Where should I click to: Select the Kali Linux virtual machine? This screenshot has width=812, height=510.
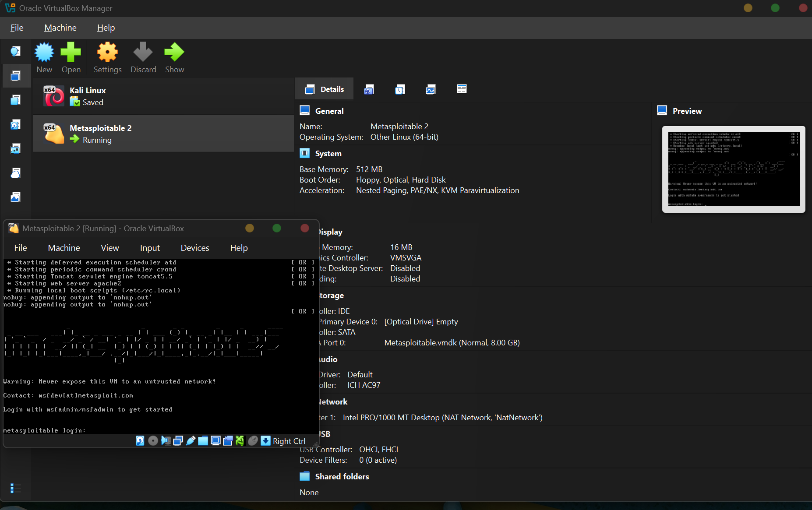pos(163,96)
